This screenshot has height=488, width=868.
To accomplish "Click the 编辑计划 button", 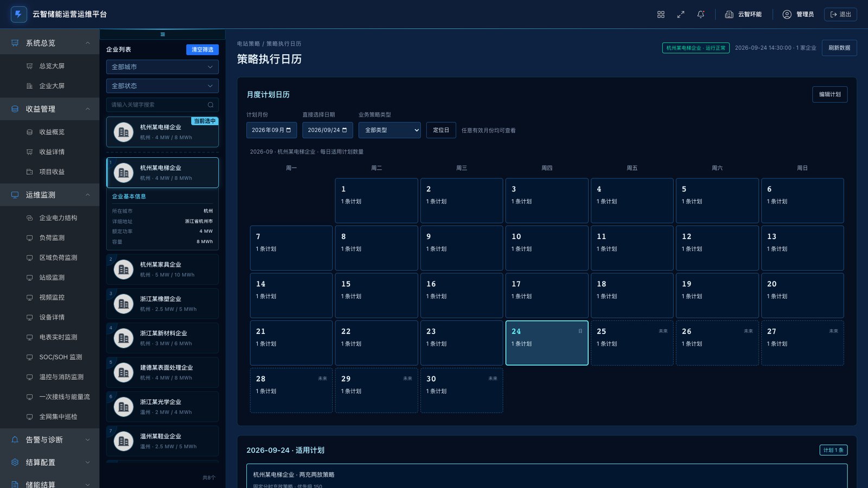I will tap(829, 94).
